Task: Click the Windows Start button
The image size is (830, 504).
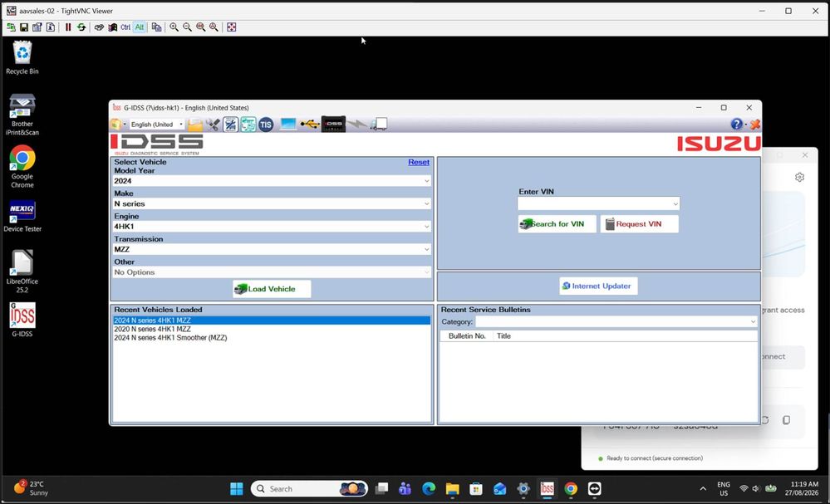Action: [x=237, y=489]
